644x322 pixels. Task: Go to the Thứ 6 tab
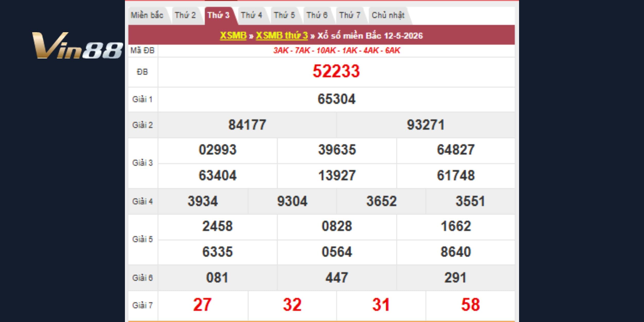(x=317, y=15)
